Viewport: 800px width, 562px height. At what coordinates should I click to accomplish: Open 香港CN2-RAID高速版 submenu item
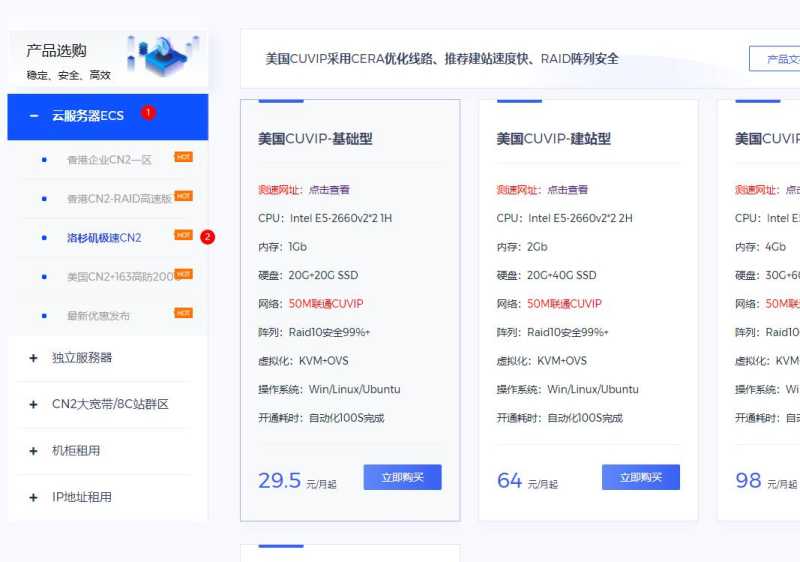click(119, 199)
